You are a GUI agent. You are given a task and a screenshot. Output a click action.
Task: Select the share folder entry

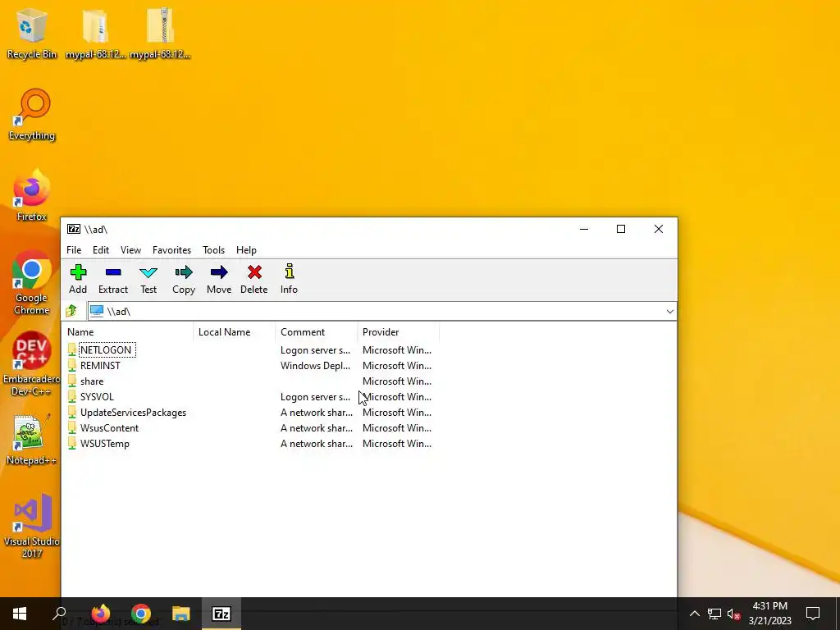tap(92, 381)
